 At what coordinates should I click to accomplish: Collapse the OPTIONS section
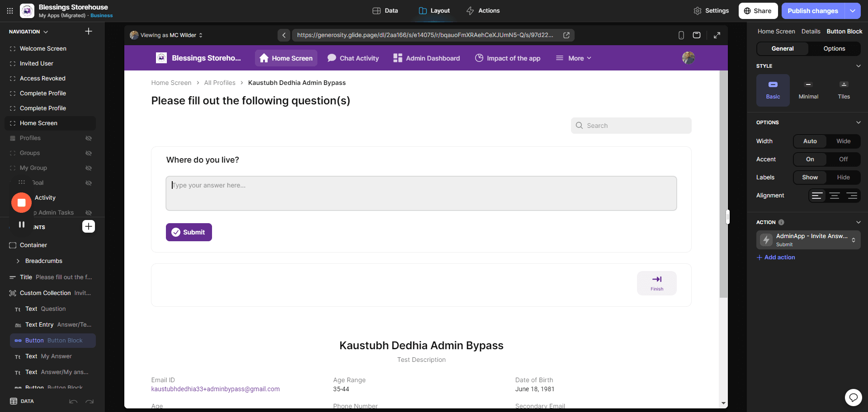858,122
